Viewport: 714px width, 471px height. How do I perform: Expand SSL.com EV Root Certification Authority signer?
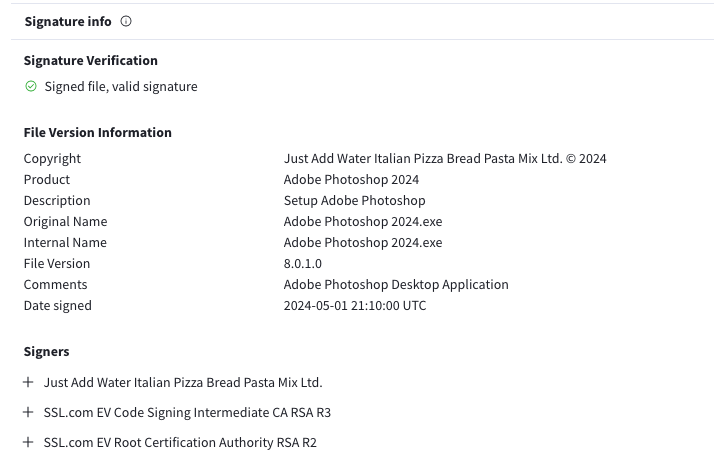tap(28, 442)
